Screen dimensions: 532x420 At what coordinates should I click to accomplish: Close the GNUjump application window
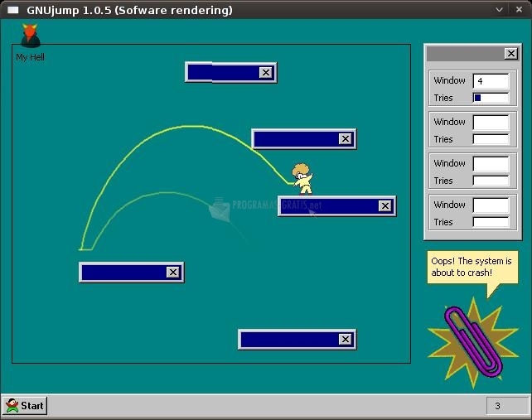519,10
